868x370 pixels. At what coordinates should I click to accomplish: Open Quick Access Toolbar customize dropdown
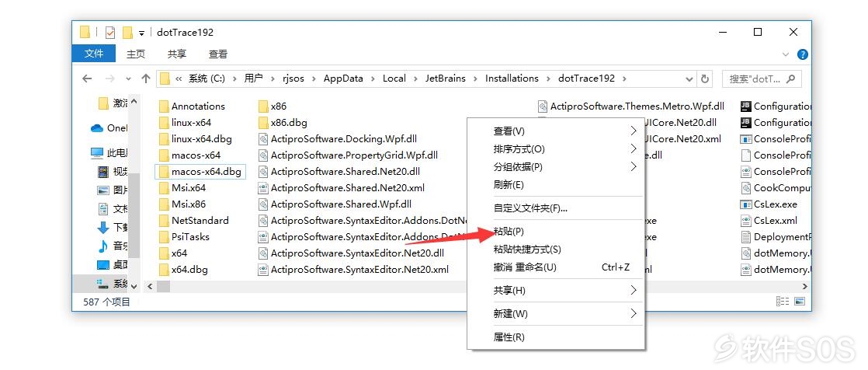pos(142,33)
